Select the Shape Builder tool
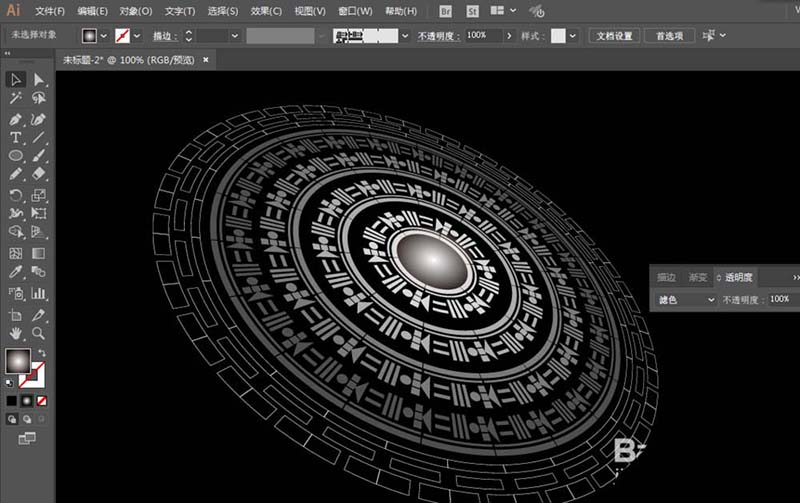The height and width of the screenshot is (503, 800). click(16, 232)
